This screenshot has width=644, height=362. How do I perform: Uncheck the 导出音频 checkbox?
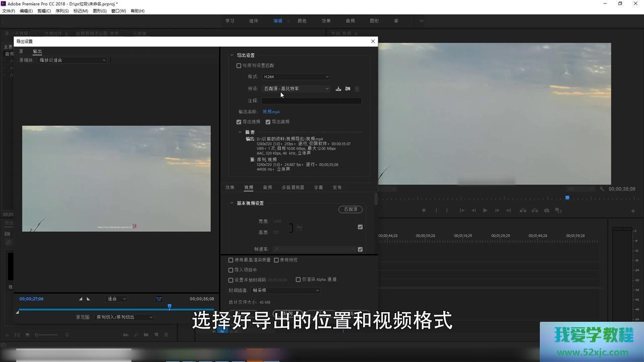268,122
